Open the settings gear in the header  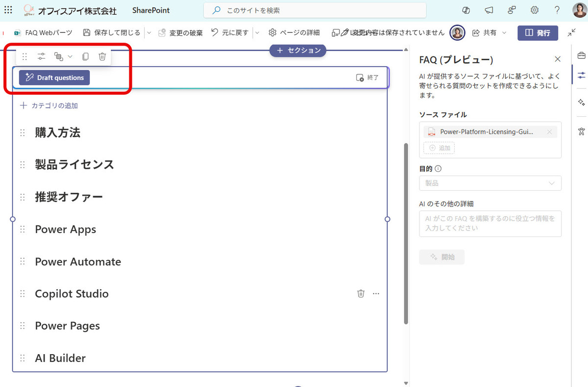535,10
